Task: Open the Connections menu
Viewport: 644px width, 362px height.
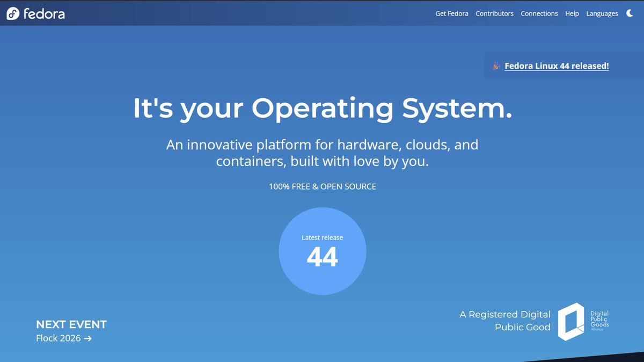Action: [x=539, y=13]
